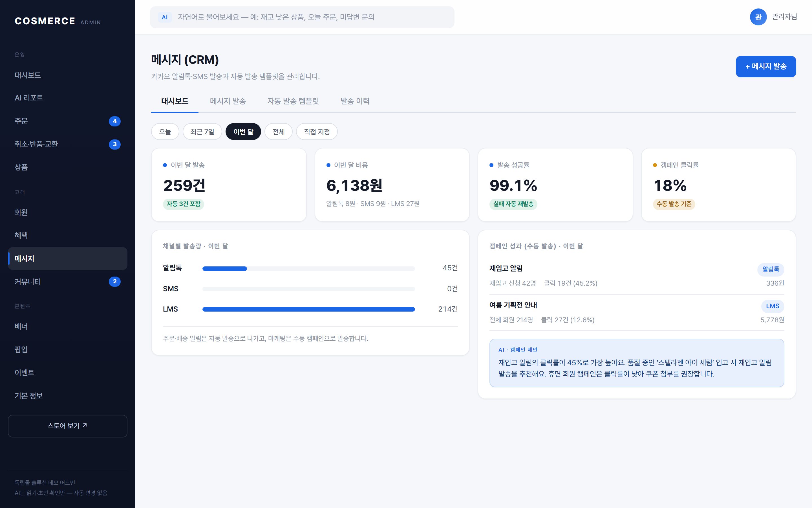812x508 pixels.
Task: Click the 주문 badge showing 4
Action: 115,121
